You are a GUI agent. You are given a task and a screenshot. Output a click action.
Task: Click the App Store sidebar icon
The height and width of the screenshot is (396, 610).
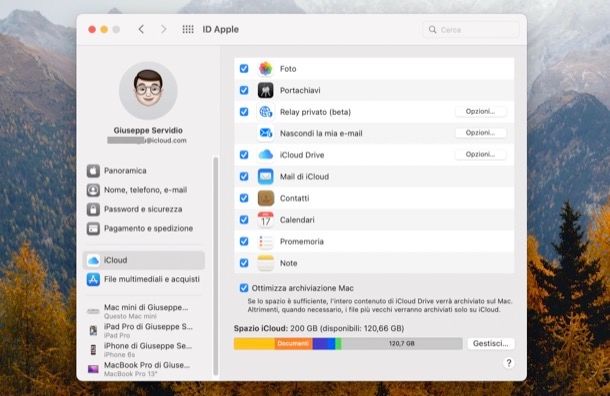coord(93,279)
